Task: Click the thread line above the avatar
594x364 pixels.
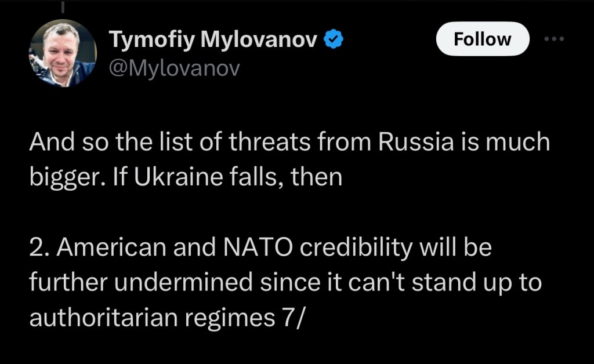Action: 62,7
